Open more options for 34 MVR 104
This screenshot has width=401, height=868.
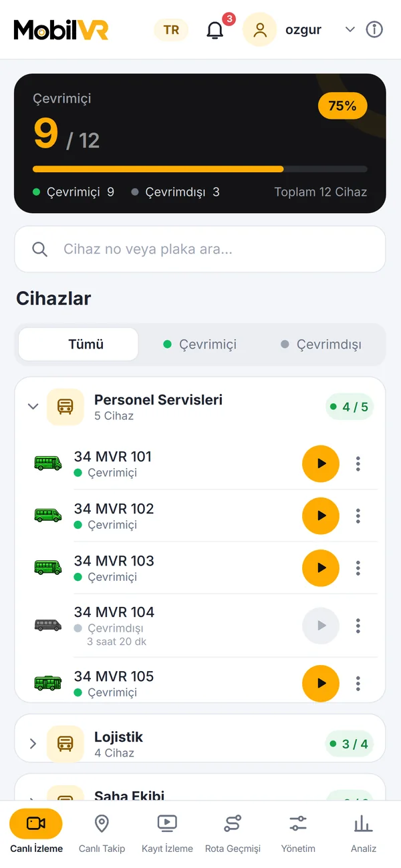click(x=358, y=626)
